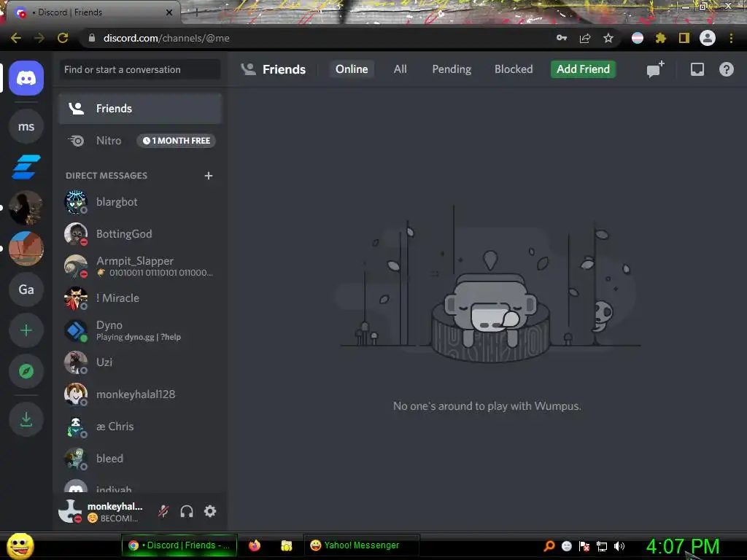Open DM with blargbot
Viewport: 747px width, 560px height.
pyautogui.click(x=140, y=202)
